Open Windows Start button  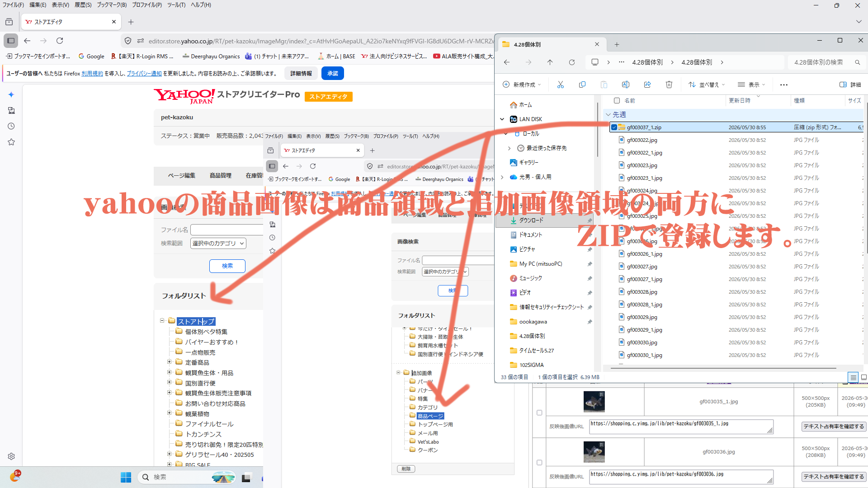pos(126,477)
